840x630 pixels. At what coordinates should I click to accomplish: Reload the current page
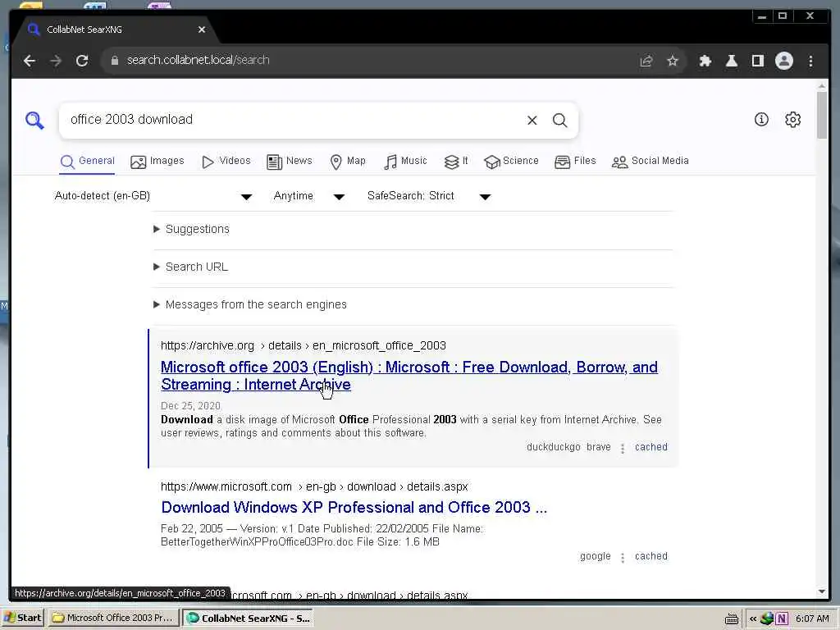(82, 61)
